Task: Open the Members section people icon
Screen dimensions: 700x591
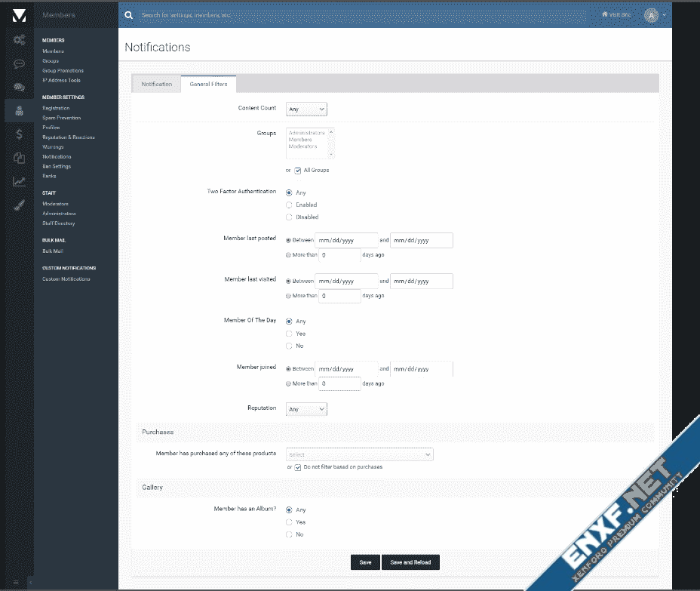Action: click(x=19, y=110)
